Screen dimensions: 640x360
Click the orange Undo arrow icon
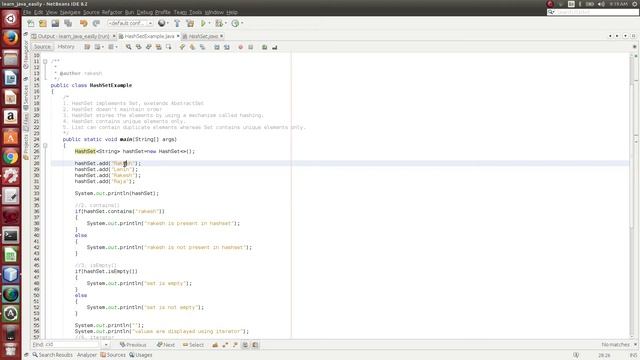click(84, 23)
